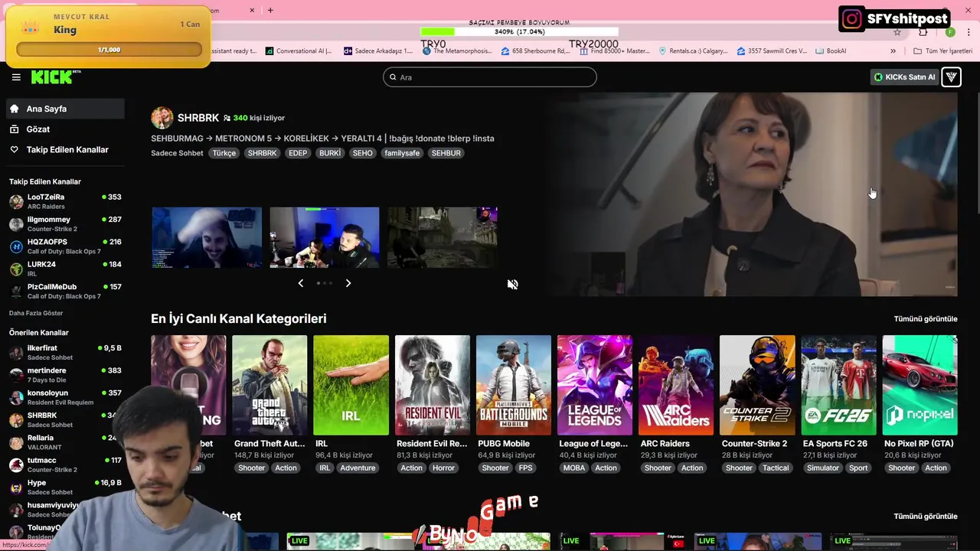Click Tümünü görüntüle for top categories
This screenshot has height=551, width=980.
click(x=926, y=319)
